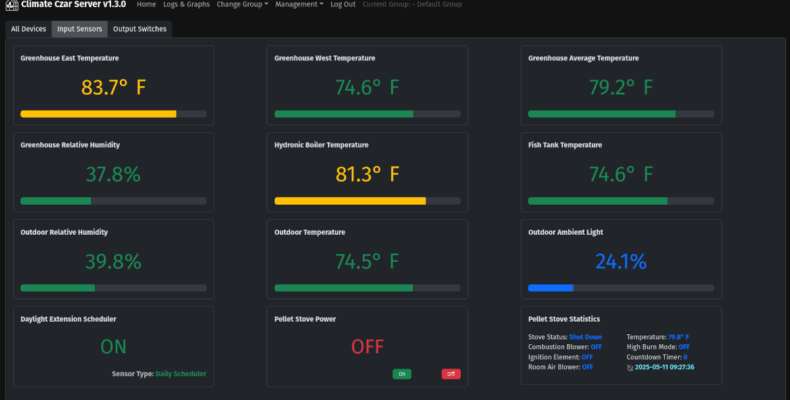
Task: Click Log Out in the navbar
Action: [343, 5]
